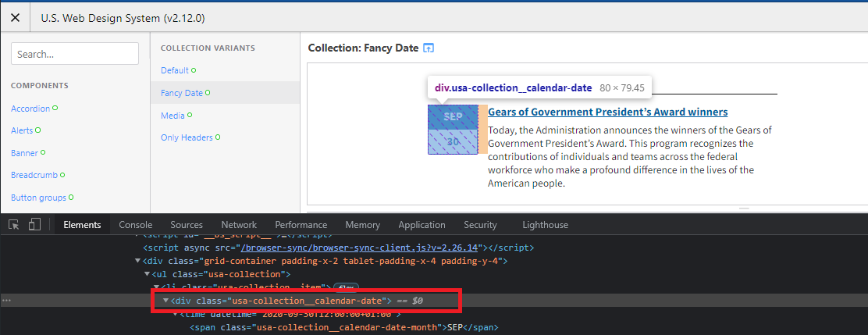The image size is (868, 335).
Task: Click the Collection: Fancy Date heading
Action: point(363,48)
